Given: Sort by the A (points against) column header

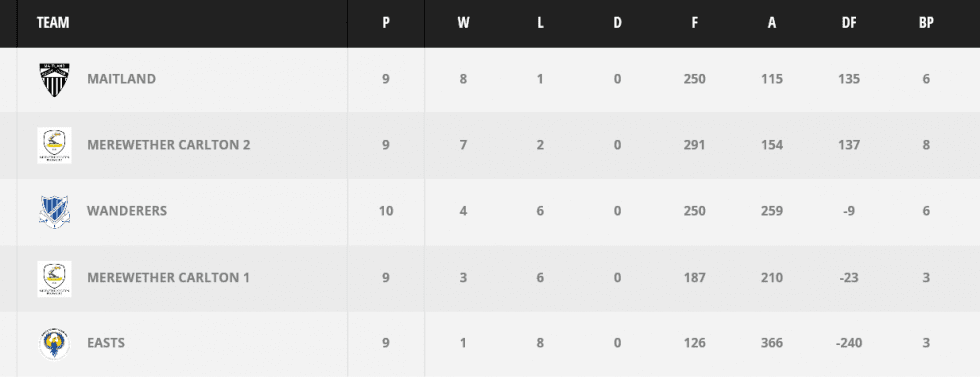Looking at the screenshot, I should point(772,23).
